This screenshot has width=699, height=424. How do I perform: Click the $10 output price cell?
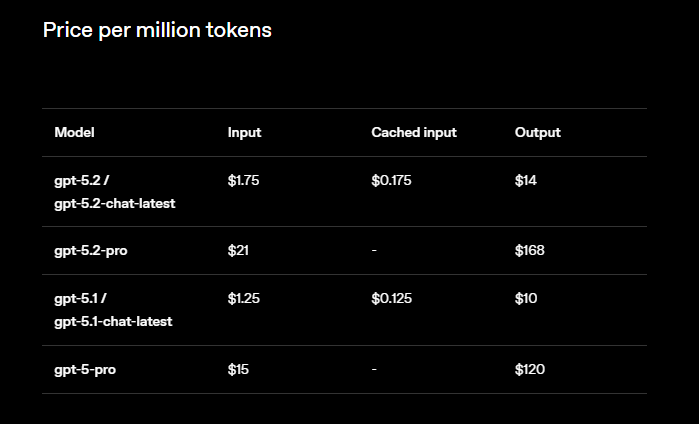click(527, 298)
